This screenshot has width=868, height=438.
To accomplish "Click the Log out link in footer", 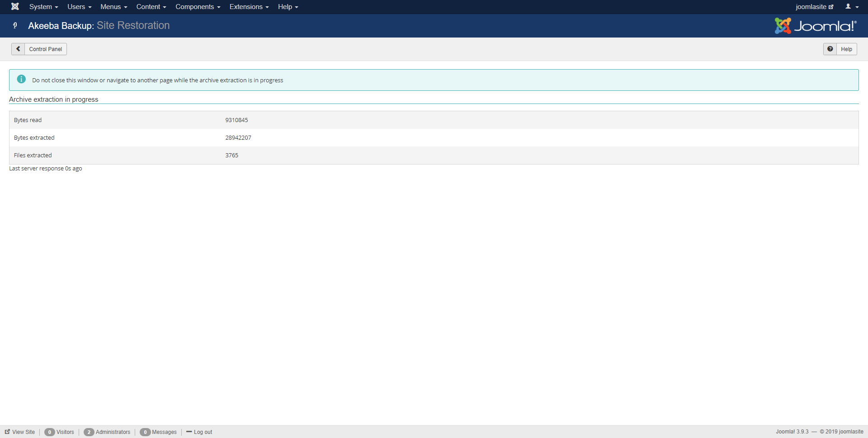I will click(203, 432).
